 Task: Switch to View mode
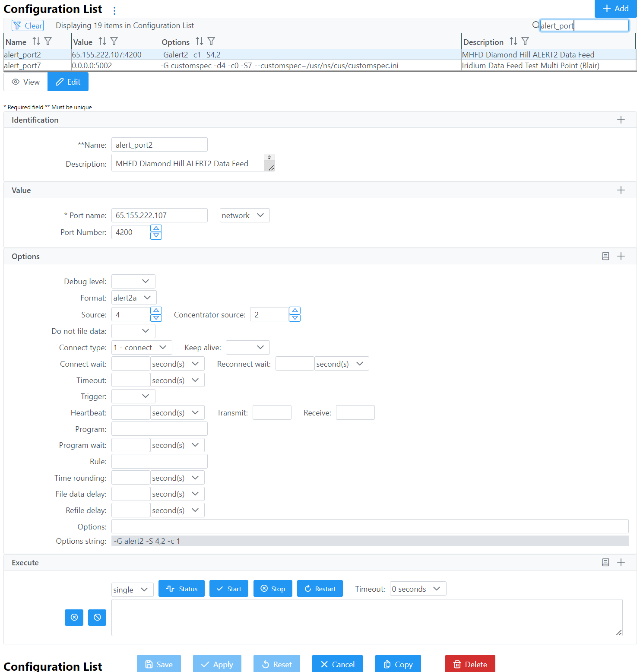(26, 82)
